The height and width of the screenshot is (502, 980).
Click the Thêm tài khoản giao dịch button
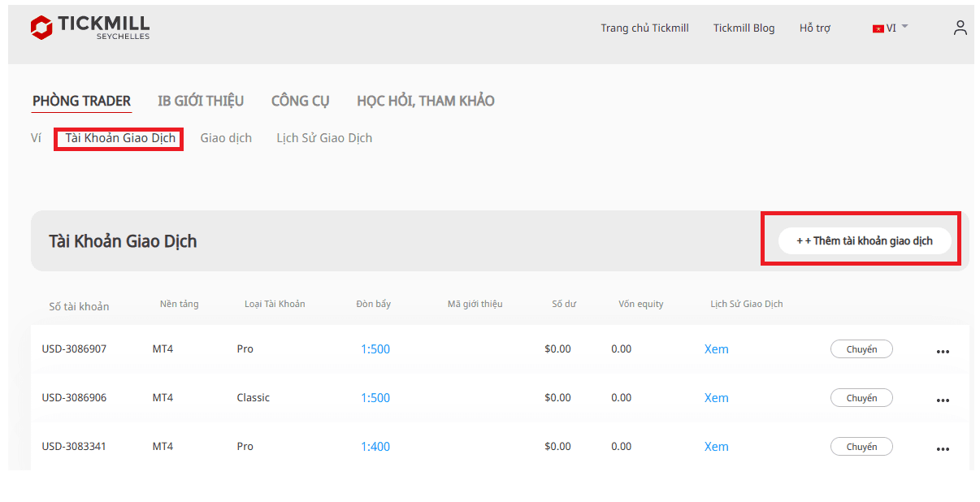(865, 240)
